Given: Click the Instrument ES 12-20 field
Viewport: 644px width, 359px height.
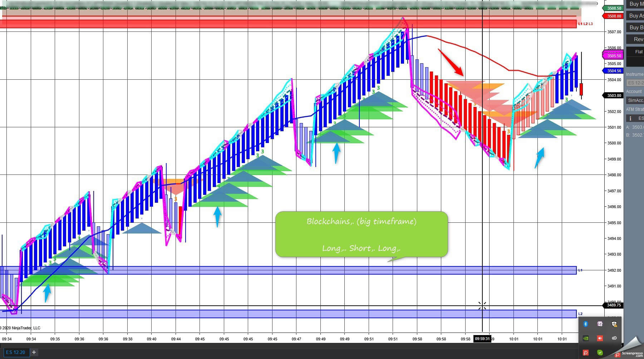Looking at the screenshot, I should pyautogui.click(x=635, y=83).
